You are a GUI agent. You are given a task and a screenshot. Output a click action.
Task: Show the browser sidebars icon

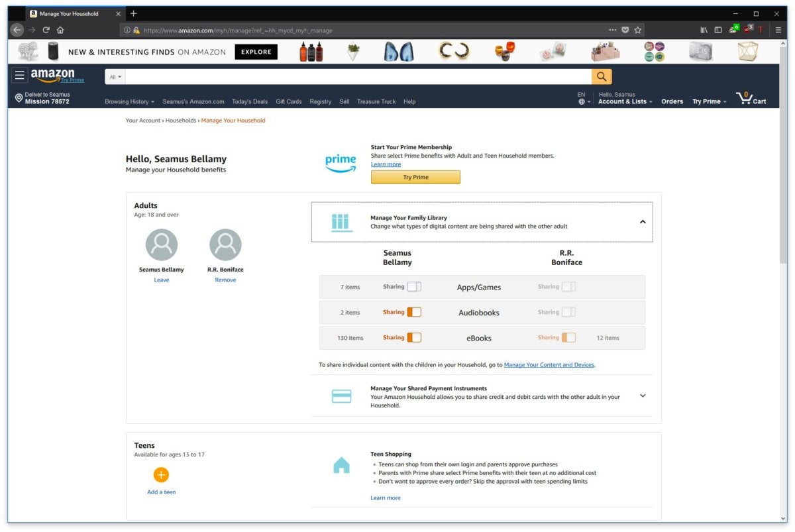pyautogui.click(x=718, y=30)
